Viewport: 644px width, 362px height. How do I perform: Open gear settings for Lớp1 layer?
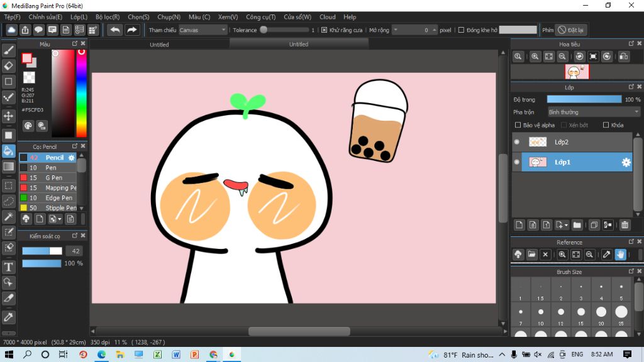[x=626, y=162]
